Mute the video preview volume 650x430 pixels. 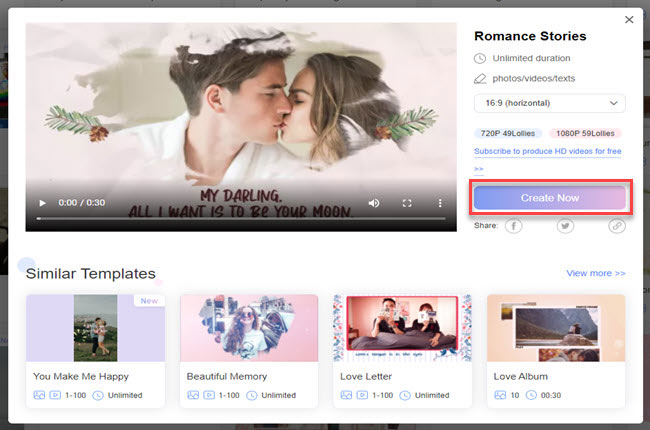point(374,203)
